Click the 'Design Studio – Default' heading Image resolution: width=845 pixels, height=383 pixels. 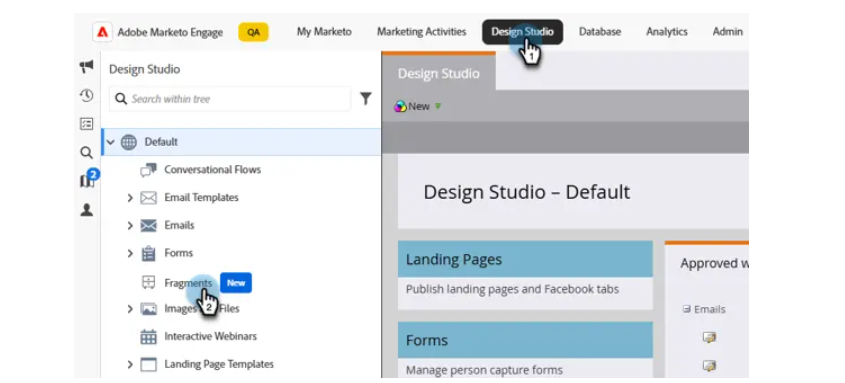pyautogui.click(x=527, y=192)
